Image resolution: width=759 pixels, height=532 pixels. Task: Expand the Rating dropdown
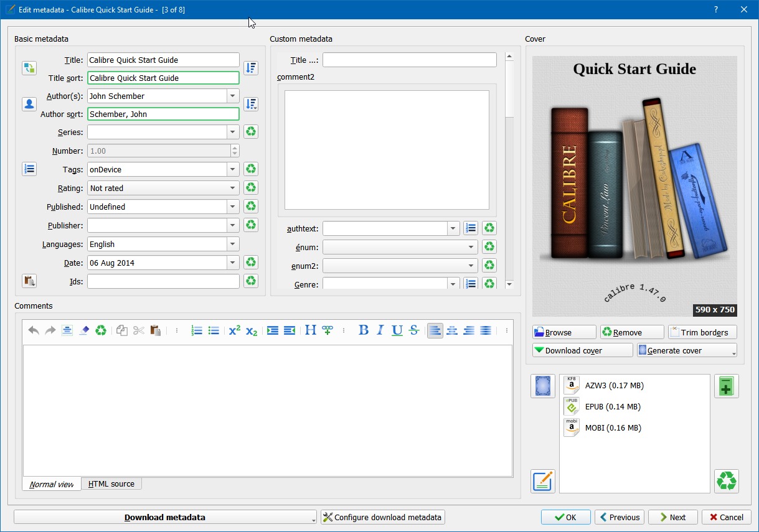(x=233, y=188)
